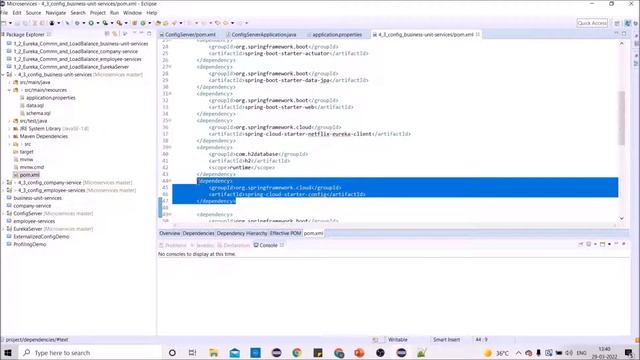Close the 4_3_config_business-unit-services/pom.xml tab
Viewport: 640px width, 360px height.
click(478, 35)
